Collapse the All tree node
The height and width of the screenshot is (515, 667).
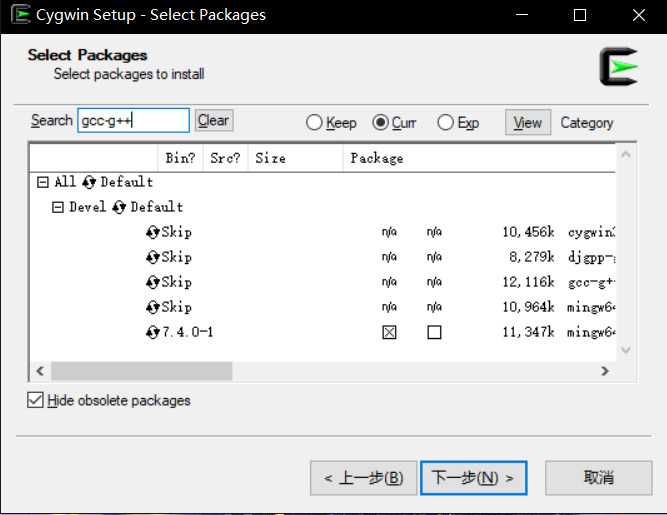43,182
